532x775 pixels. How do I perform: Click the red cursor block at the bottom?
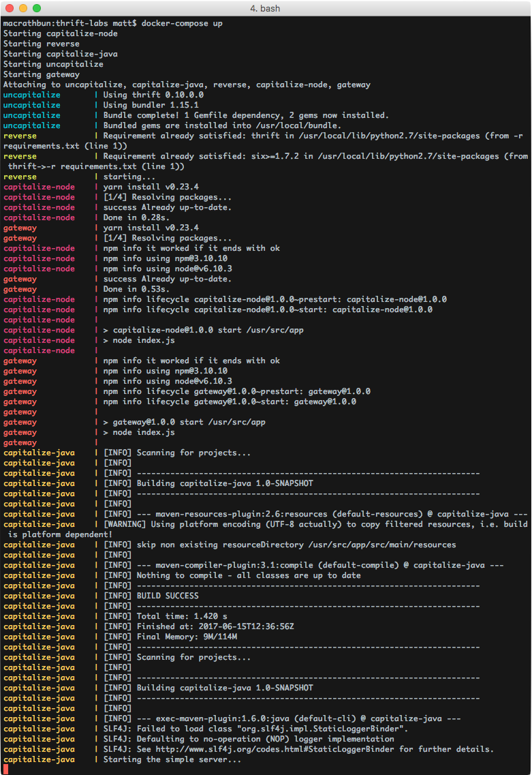pyautogui.click(x=6, y=770)
